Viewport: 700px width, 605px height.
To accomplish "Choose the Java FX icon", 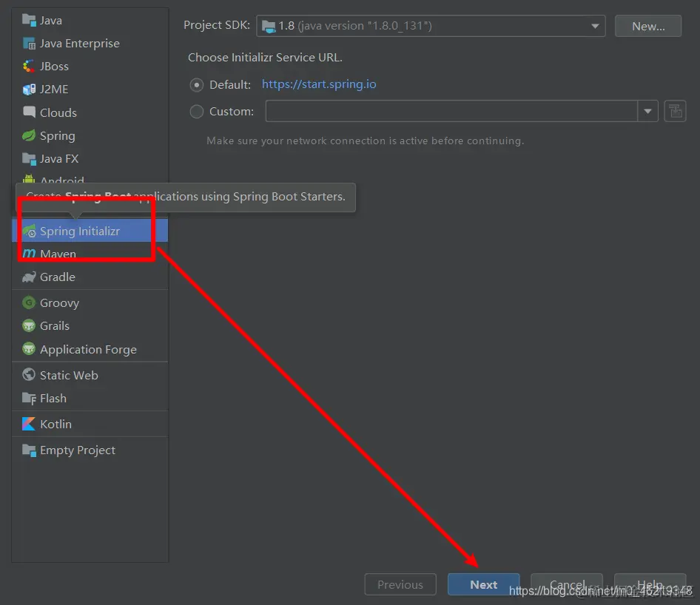I will (29, 159).
